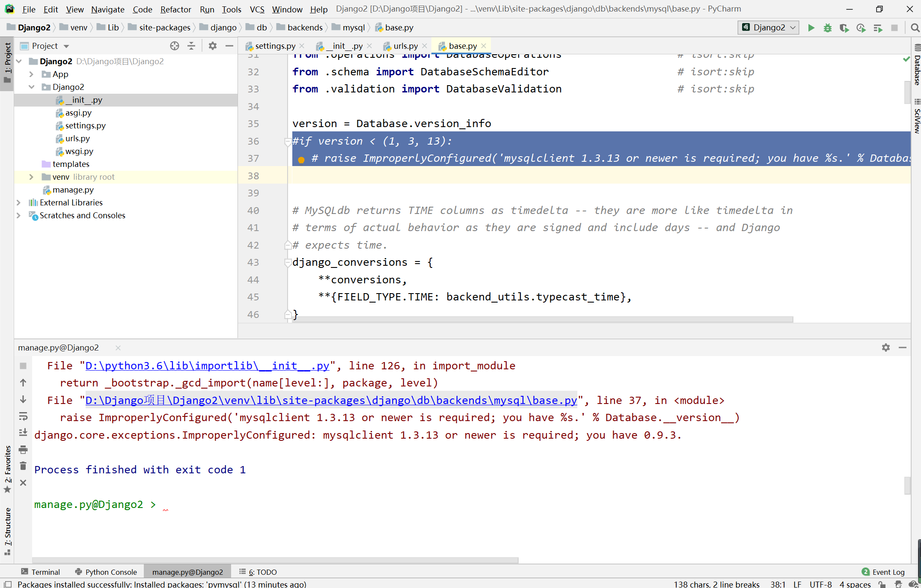Click the editor horizontal scrollbar
This screenshot has height=588, width=921.
point(542,319)
